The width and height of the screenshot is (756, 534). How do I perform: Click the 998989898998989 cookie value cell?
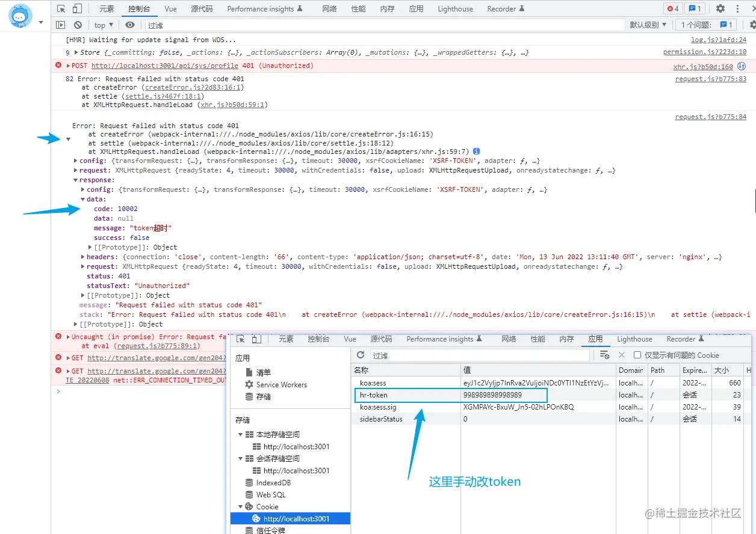(538, 395)
